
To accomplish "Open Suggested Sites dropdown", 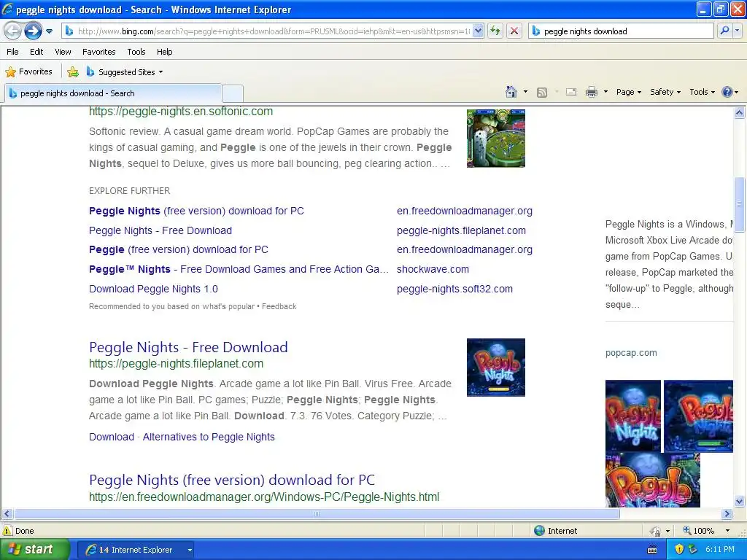I will click(x=124, y=72).
